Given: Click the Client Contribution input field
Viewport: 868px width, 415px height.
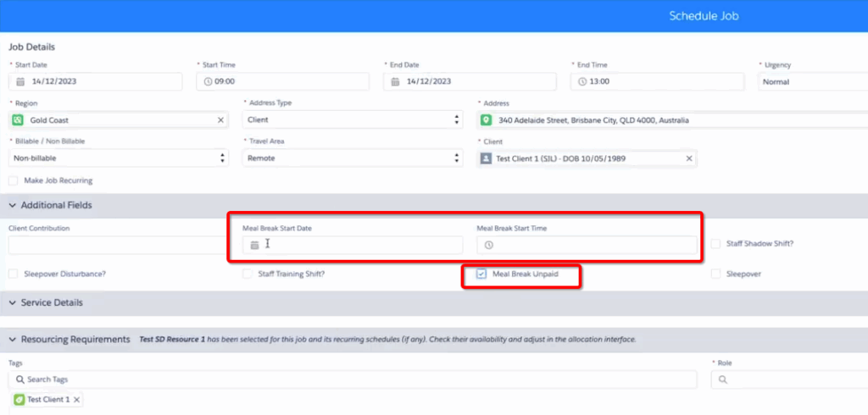Looking at the screenshot, I should tap(114, 245).
